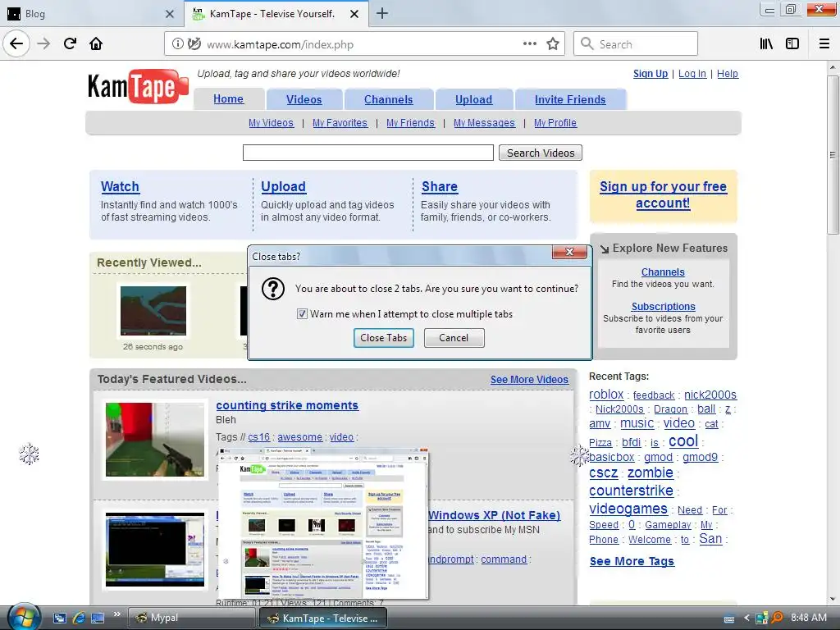Open Subscriptions under Explore New Features
Image resolution: width=840 pixels, height=630 pixels.
[663, 307]
